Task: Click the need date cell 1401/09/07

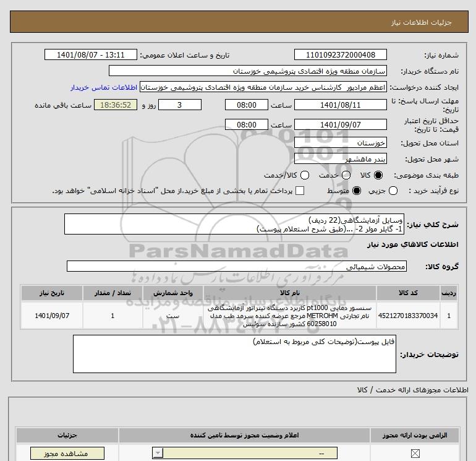Action: click(52, 316)
